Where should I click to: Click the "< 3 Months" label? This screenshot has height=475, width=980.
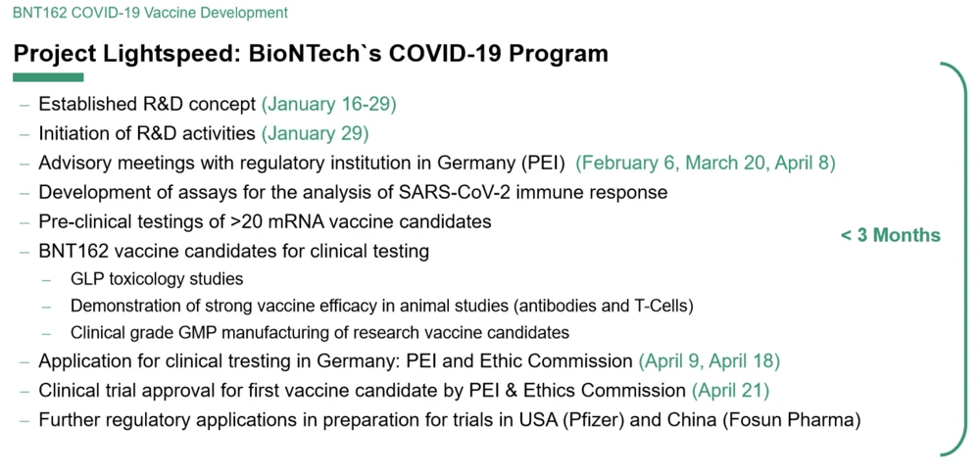[890, 236]
